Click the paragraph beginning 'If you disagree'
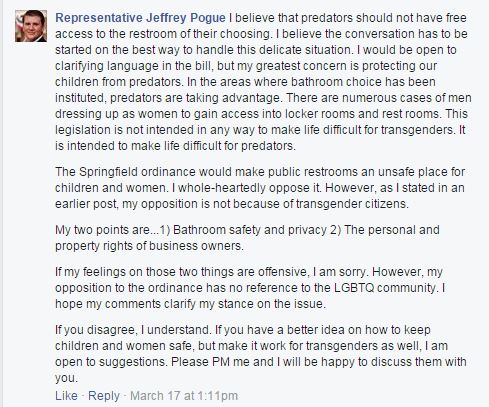489x407 pixels. pyautogui.click(x=261, y=354)
